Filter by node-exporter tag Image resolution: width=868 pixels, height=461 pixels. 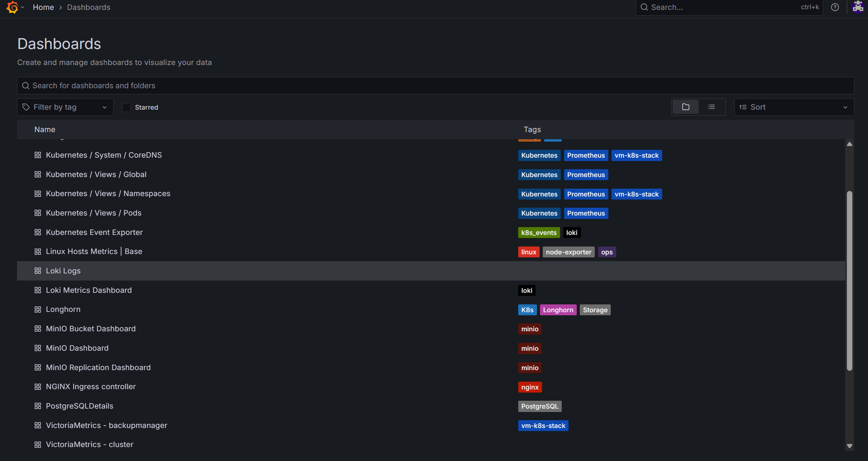click(x=568, y=252)
